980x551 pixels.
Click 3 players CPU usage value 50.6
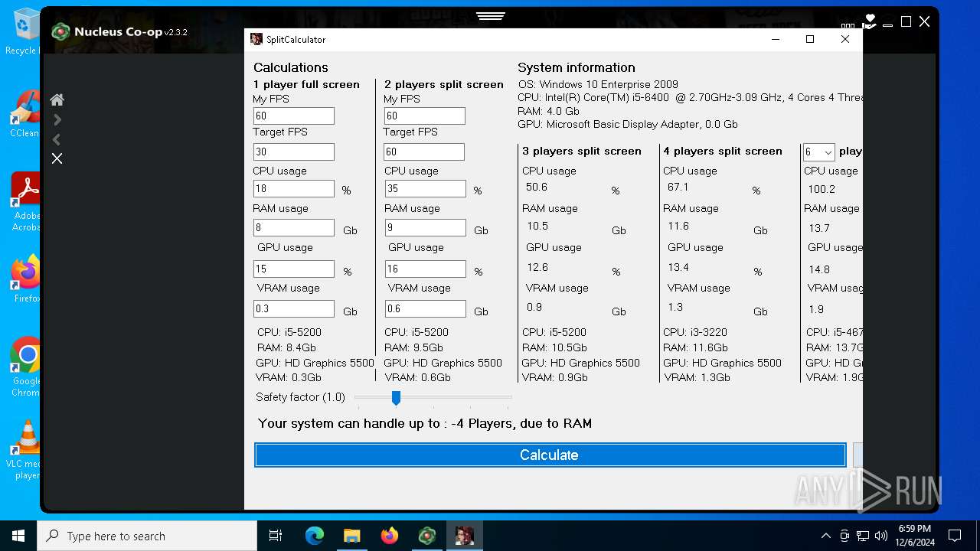537,187
